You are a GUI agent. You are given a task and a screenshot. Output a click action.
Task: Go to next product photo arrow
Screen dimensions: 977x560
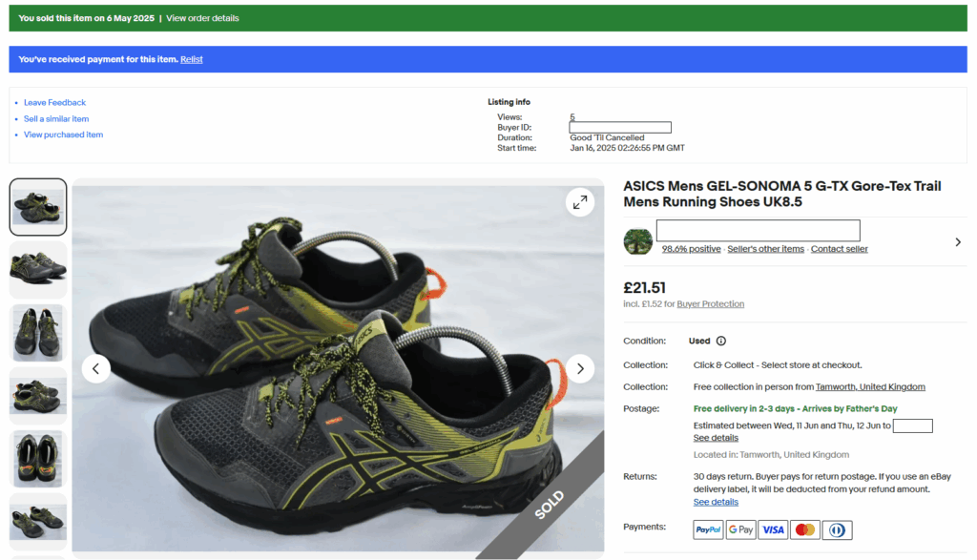coord(580,369)
